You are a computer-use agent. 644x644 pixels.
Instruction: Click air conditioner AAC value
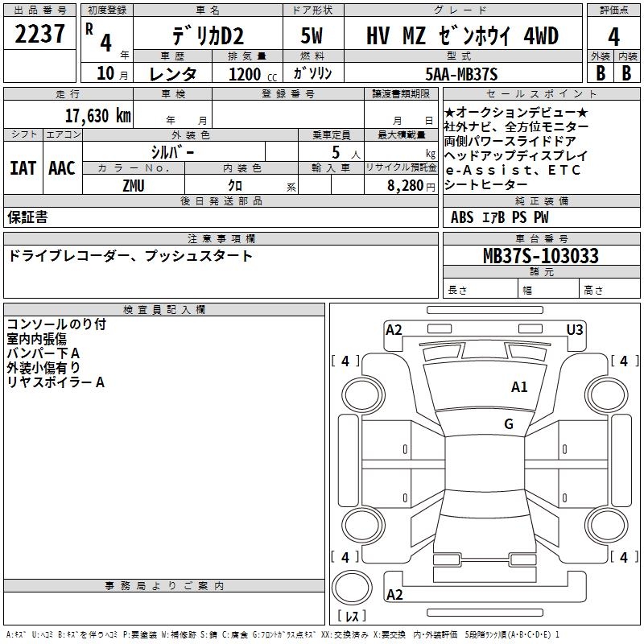(62, 168)
